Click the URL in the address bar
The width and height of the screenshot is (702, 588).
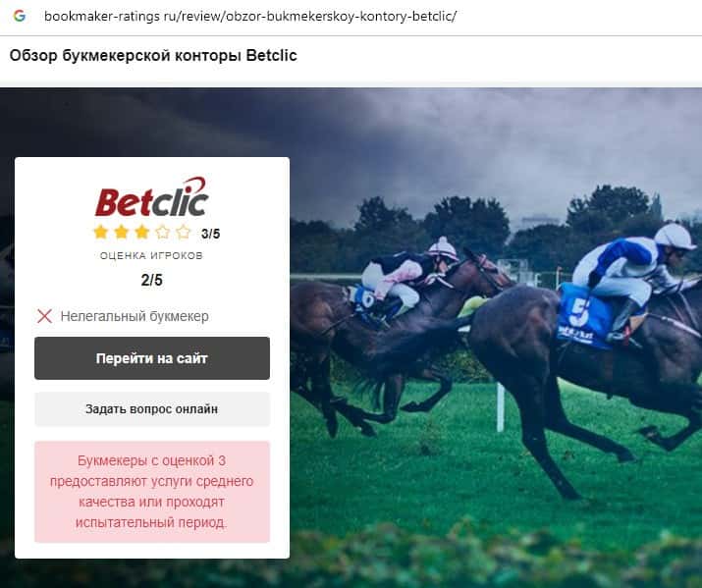click(250, 17)
